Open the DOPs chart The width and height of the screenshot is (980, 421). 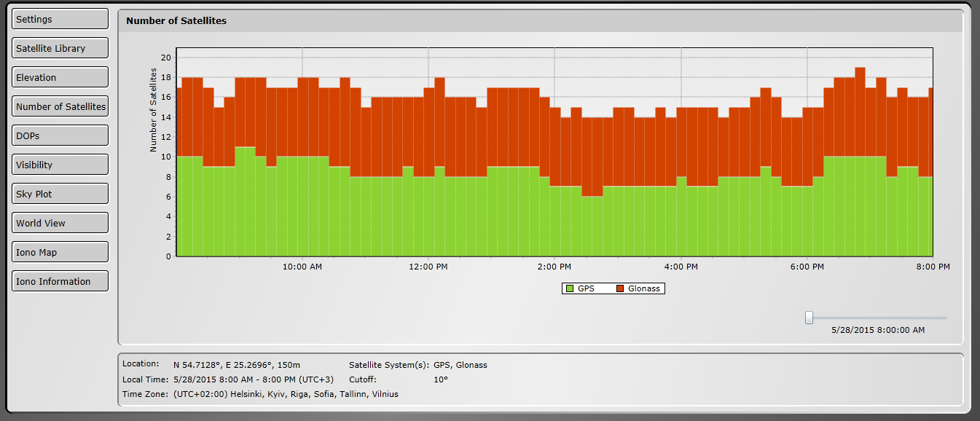click(60, 135)
